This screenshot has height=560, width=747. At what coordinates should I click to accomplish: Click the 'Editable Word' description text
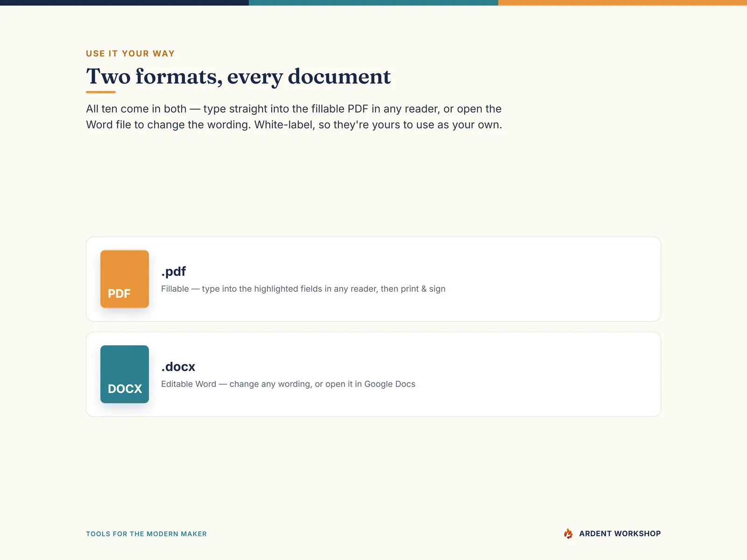[x=288, y=384]
